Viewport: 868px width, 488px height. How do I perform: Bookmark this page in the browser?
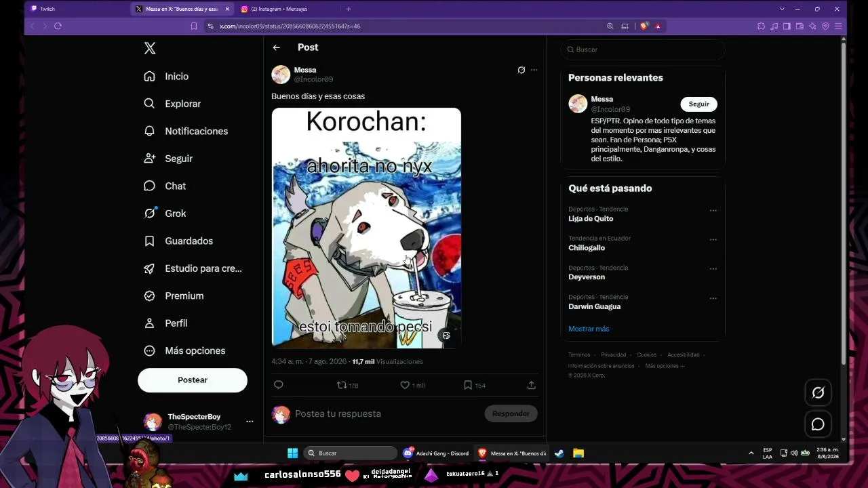tap(194, 26)
